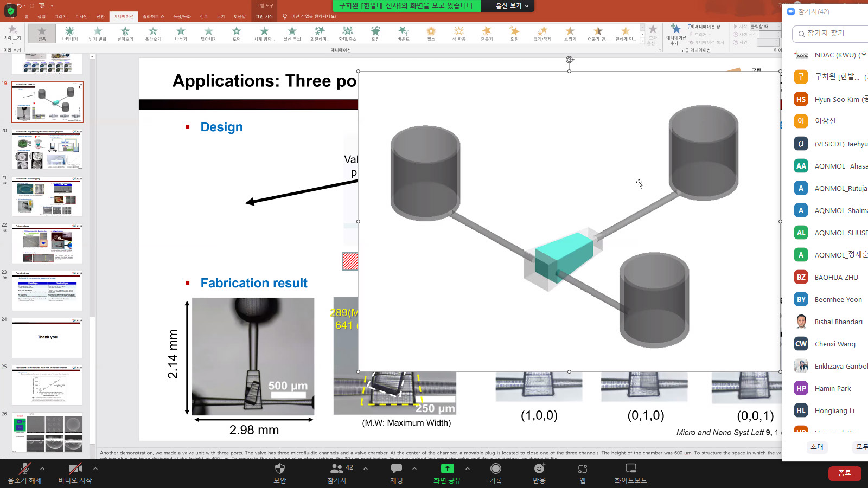Open the 옵션 보기 (View Options) dropdown
Viewport: 868px width, 488px height.
512,6
